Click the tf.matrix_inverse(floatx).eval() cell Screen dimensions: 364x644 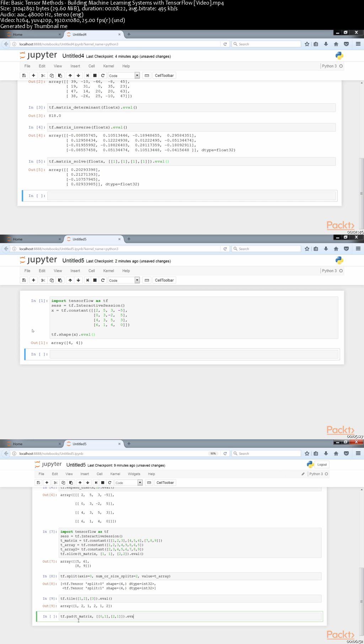click(x=192, y=127)
